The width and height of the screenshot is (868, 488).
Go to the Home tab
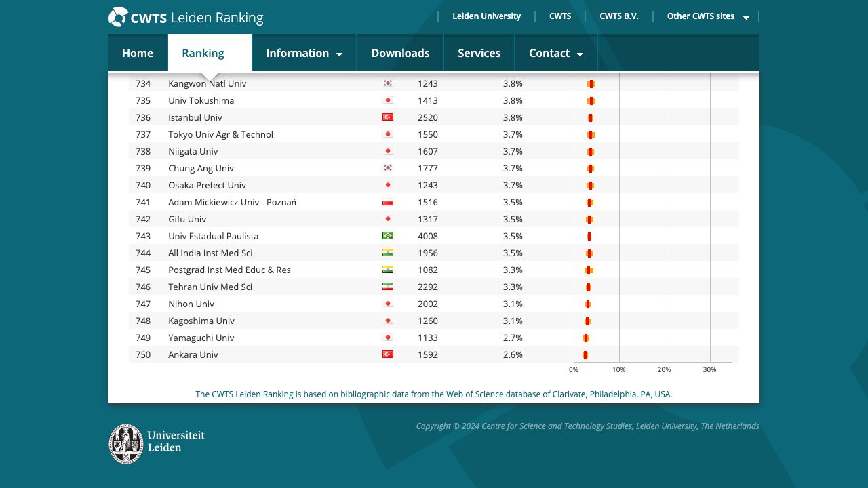click(138, 53)
